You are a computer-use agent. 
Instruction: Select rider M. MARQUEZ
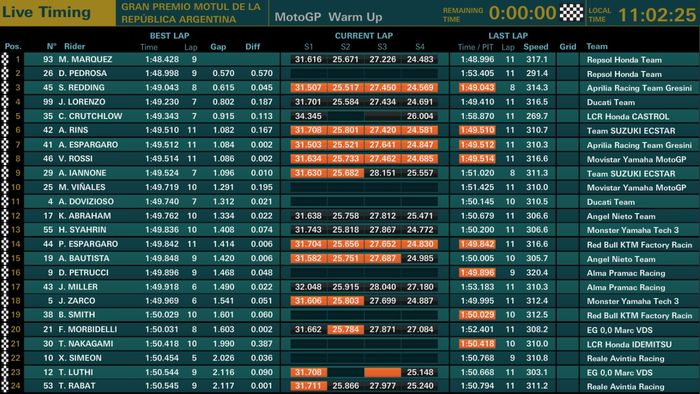coord(85,59)
